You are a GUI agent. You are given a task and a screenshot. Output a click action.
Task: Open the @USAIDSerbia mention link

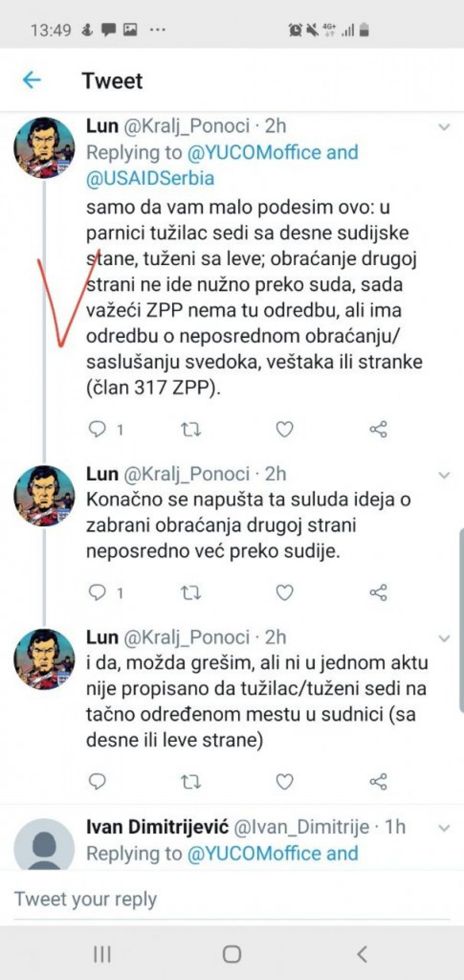tap(150, 178)
